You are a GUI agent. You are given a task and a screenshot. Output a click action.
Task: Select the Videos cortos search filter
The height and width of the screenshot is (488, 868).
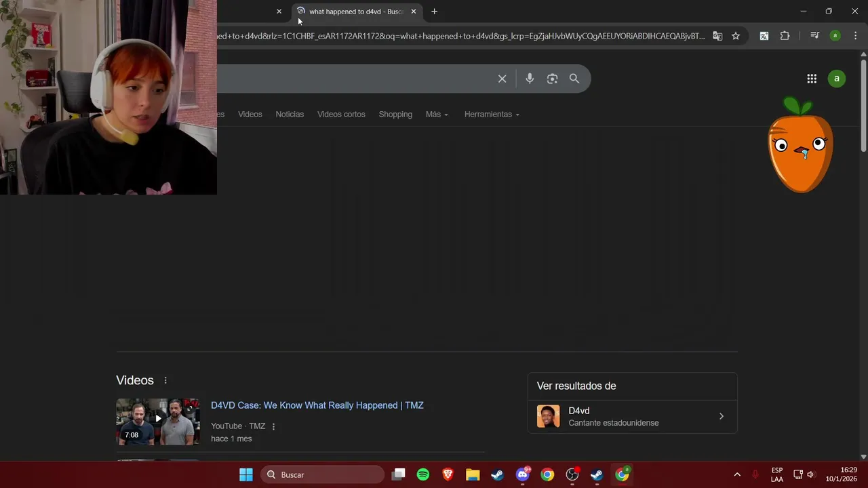341,115
